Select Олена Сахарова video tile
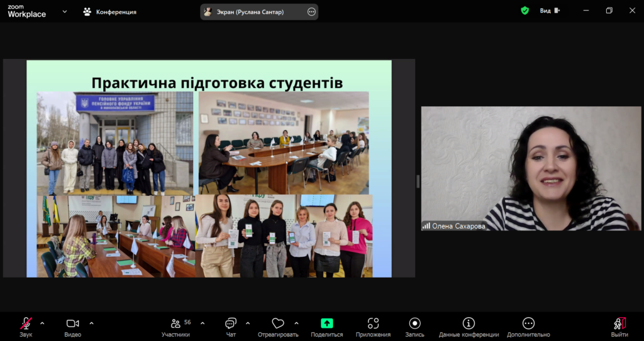This screenshot has height=341, width=644. (531, 168)
